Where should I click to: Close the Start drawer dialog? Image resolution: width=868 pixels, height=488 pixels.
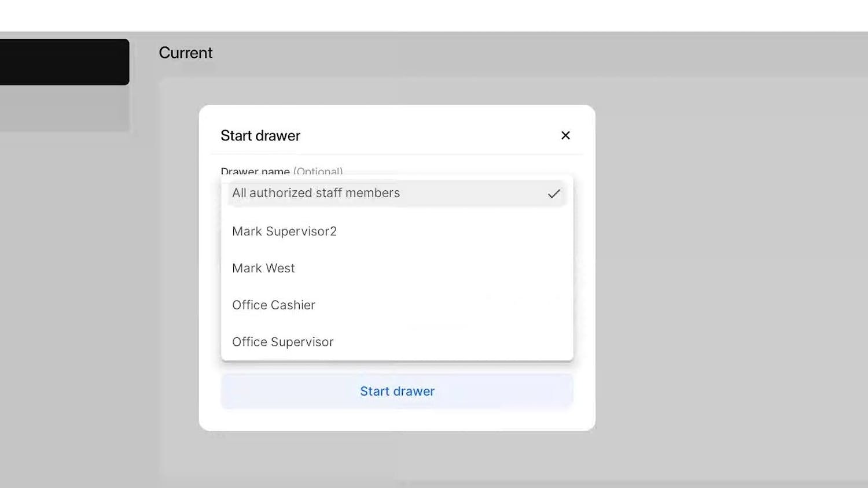(565, 135)
